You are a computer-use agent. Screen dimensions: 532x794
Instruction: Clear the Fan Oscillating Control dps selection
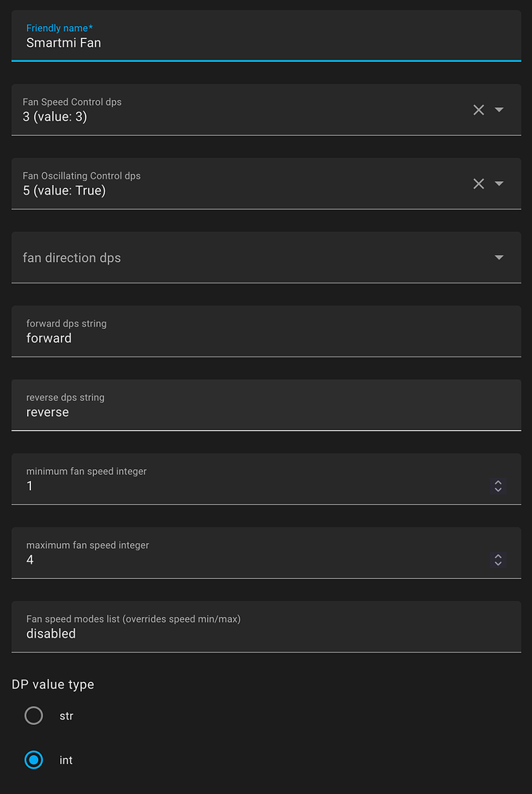pyautogui.click(x=478, y=184)
